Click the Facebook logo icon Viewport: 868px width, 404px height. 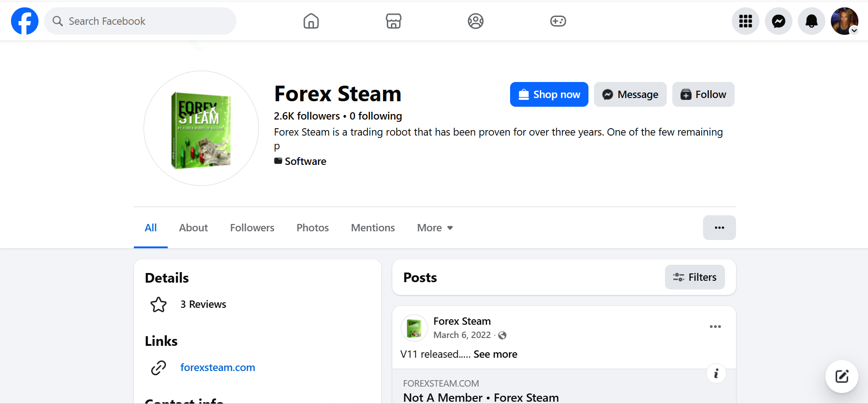pos(25,21)
